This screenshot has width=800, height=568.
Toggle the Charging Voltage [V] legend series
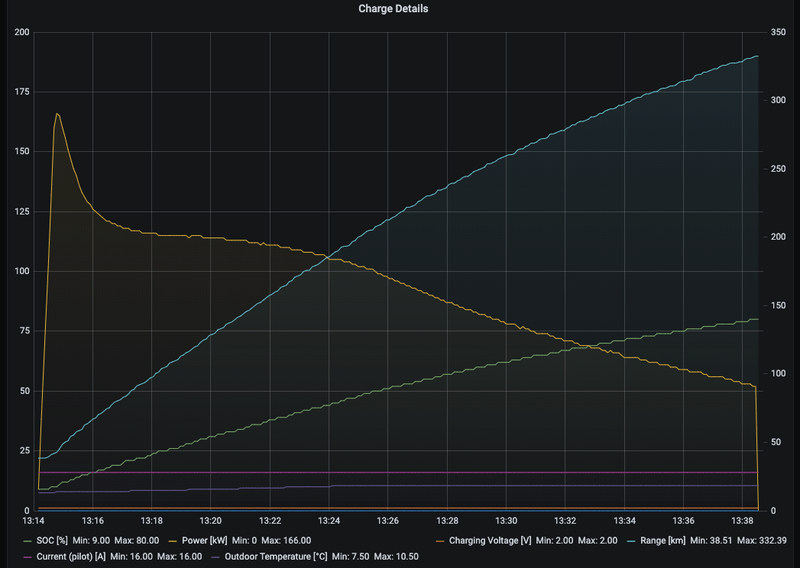(x=490, y=540)
